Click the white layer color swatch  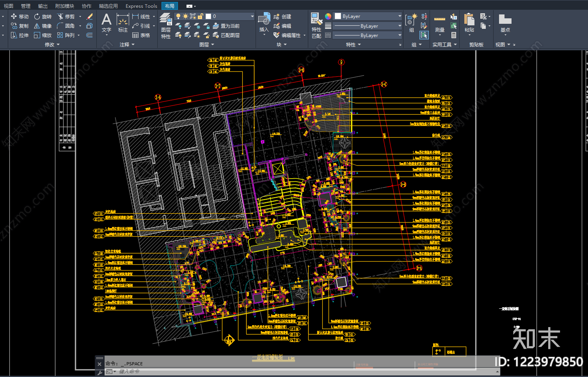(208, 16)
